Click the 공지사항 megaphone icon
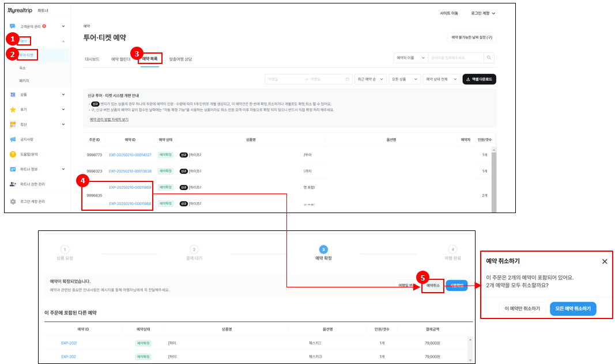 [x=13, y=139]
